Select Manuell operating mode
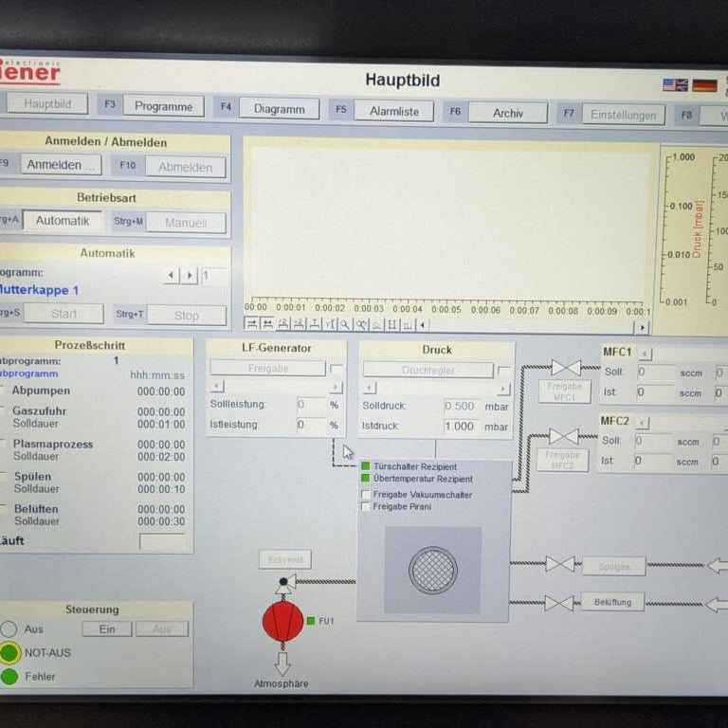Viewport: 728px width, 728px height. [x=186, y=223]
